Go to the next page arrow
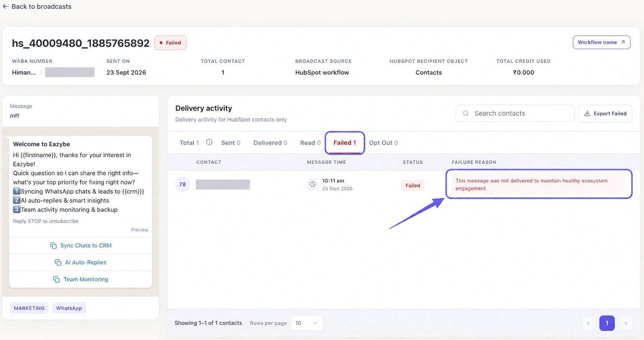Viewport: 644px width, 340px height. (x=625, y=323)
